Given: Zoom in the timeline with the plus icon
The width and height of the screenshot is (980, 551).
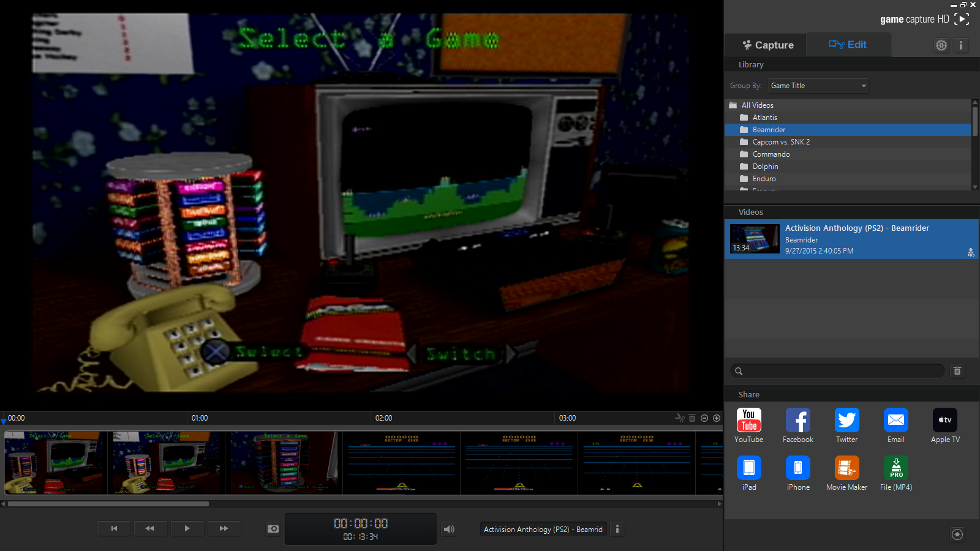Looking at the screenshot, I should pyautogui.click(x=717, y=418).
